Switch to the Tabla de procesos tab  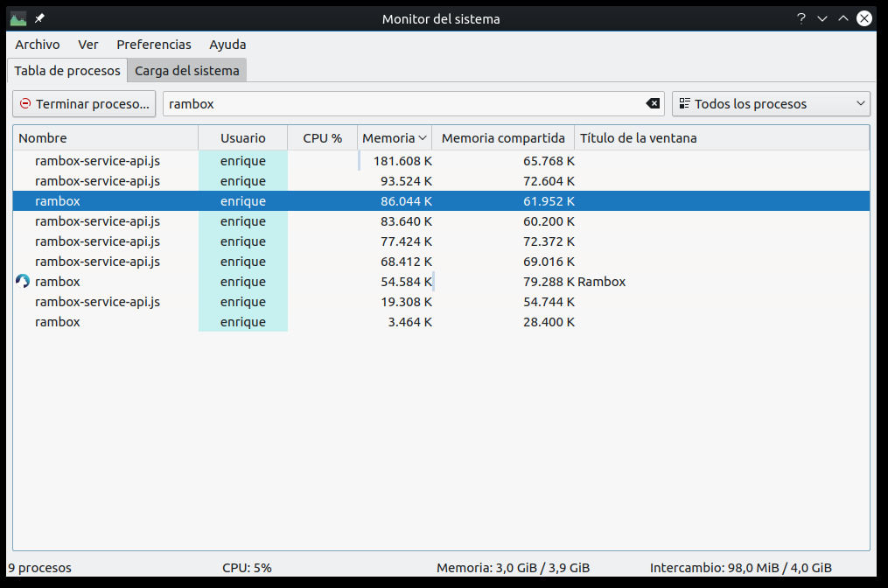[67, 71]
